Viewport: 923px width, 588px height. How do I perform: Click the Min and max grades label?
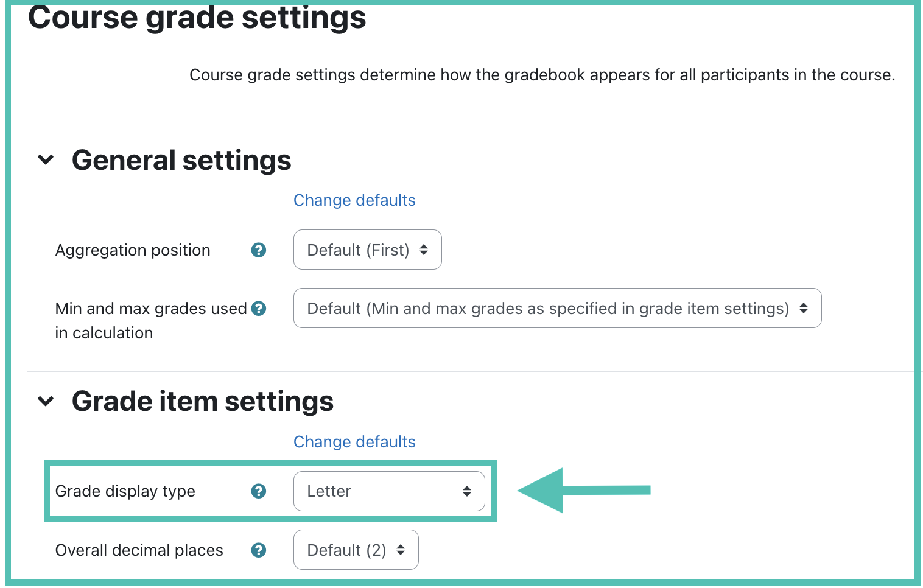151,321
